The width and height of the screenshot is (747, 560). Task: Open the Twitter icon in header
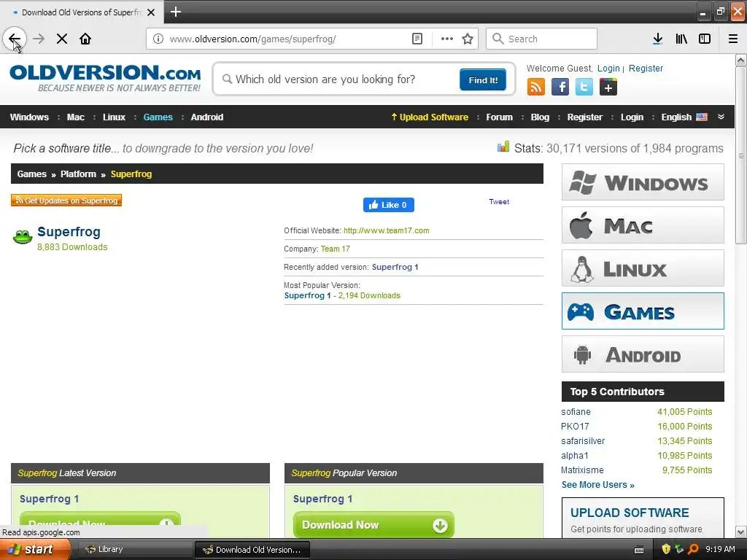[584, 87]
